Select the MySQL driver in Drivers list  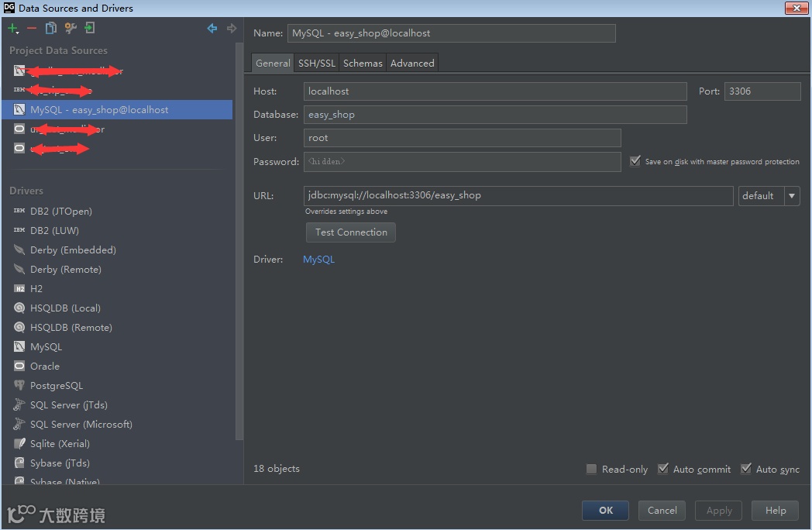(46, 347)
